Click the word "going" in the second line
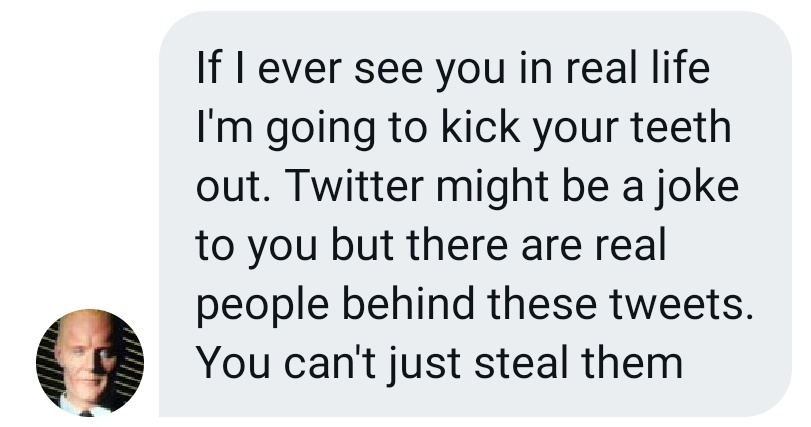This screenshot has height=427, width=811. pyautogui.click(x=321, y=129)
